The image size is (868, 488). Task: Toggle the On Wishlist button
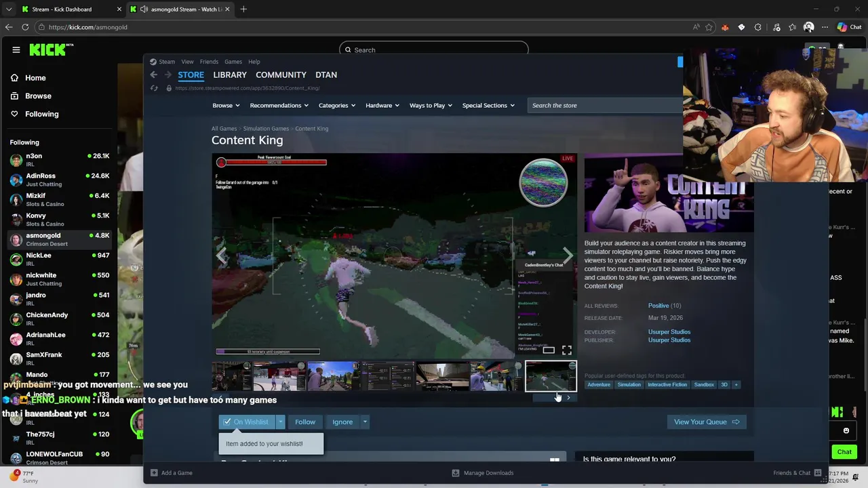pos(247,422)
